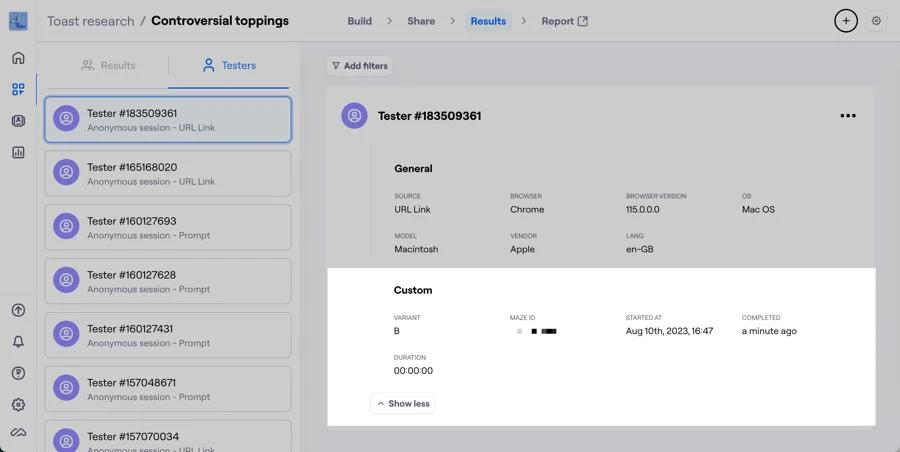
Task: Click avatar of Tester #160127628
Action: (x=66, y=280)
